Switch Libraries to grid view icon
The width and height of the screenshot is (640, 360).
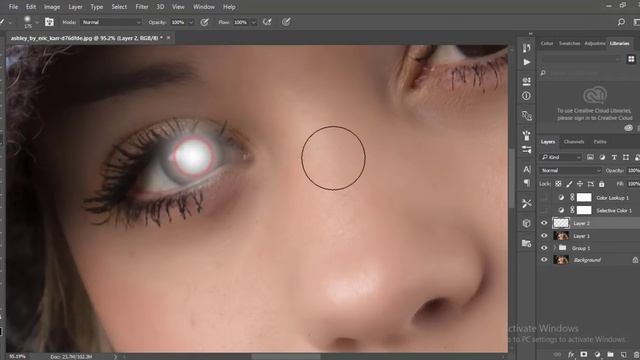pos(631,59)
